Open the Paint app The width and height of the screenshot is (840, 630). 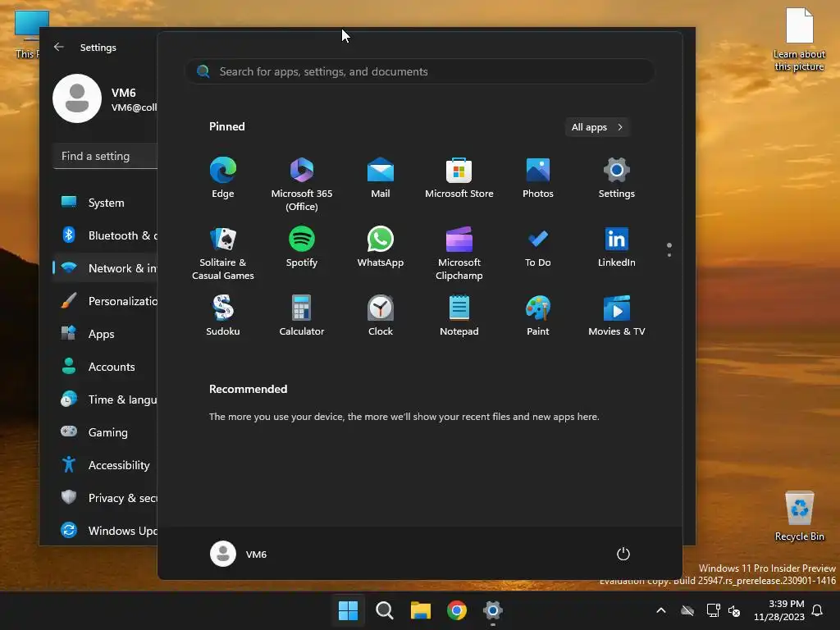tap(538, 316)
